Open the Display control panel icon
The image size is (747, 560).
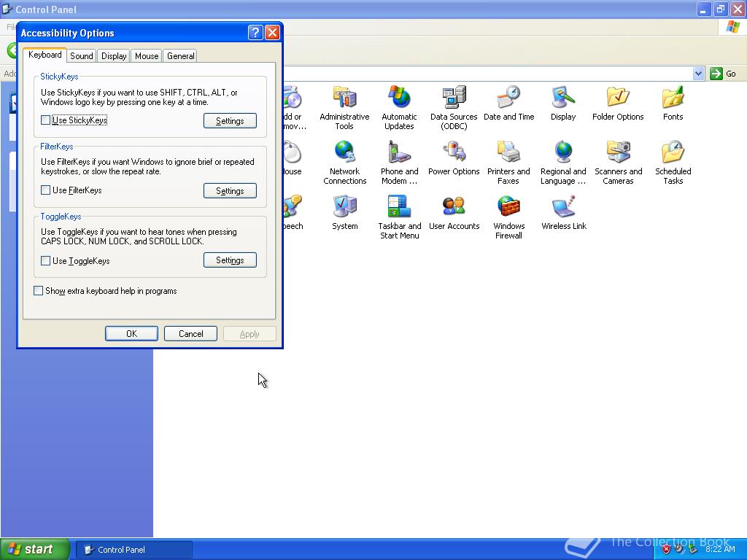563,98
